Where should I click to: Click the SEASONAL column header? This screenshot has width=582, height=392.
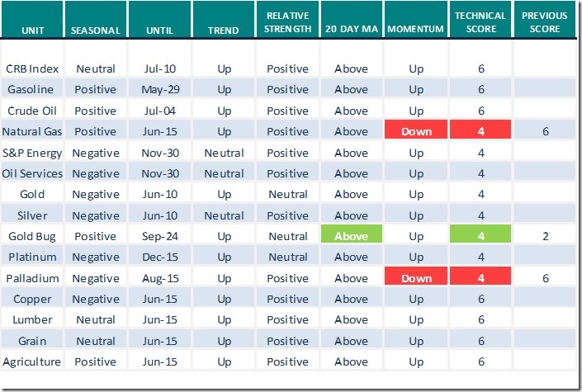[x=95, y=29]
